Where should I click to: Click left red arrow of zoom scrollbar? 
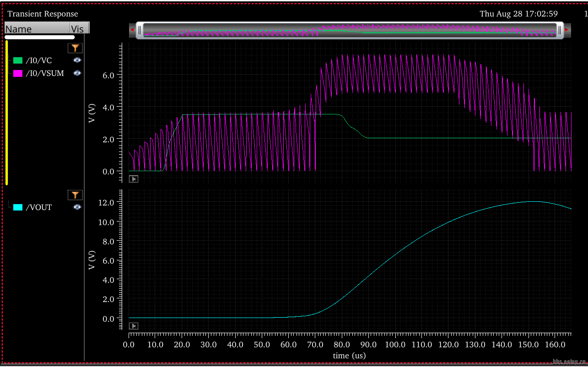coord(132,30)
